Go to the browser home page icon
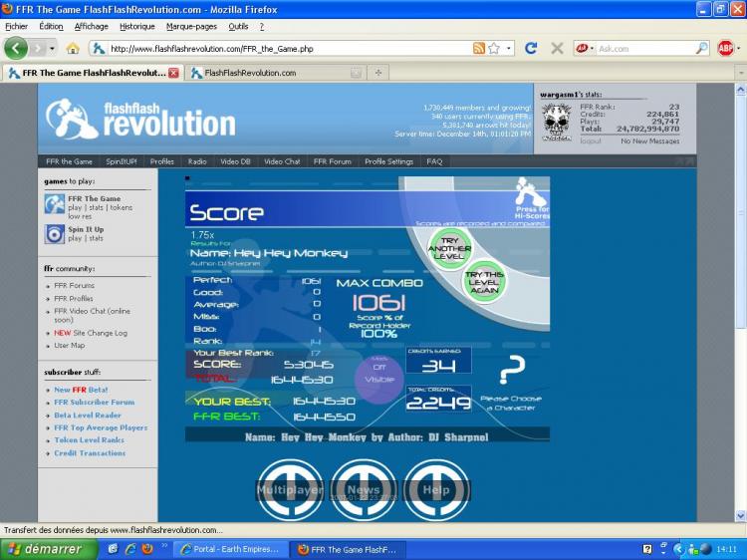The image size is (747, 560). click(73, 48)
